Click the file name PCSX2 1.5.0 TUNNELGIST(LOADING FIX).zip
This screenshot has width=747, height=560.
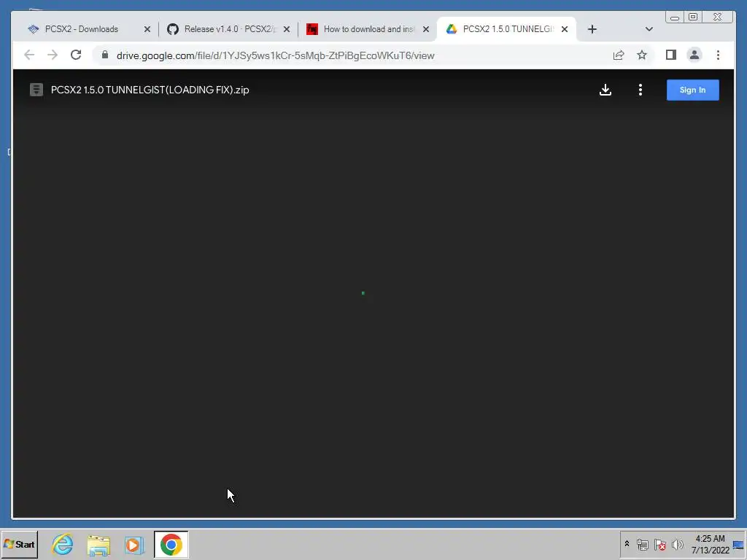pyautogui.click(x=150, y=90)
